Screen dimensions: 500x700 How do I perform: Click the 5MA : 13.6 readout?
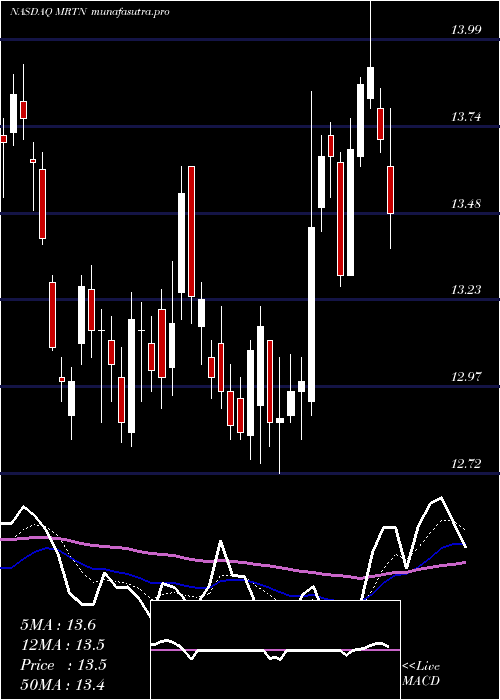(58, 625)
